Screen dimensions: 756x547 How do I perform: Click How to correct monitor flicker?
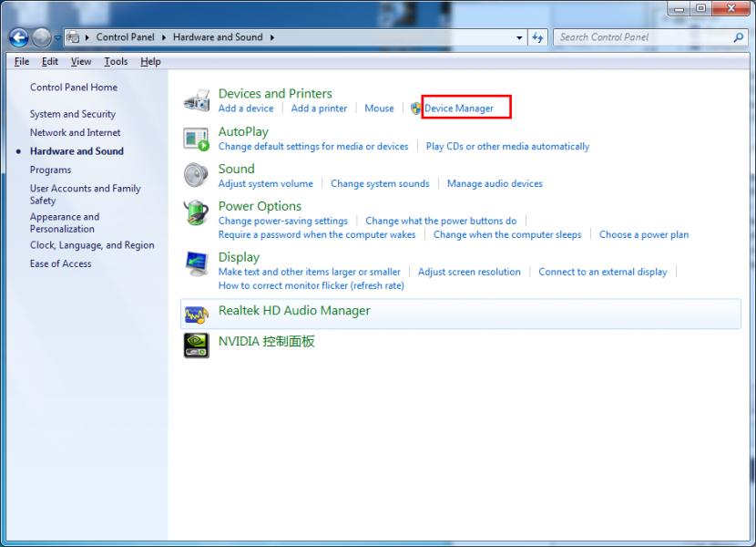[312, 285]
